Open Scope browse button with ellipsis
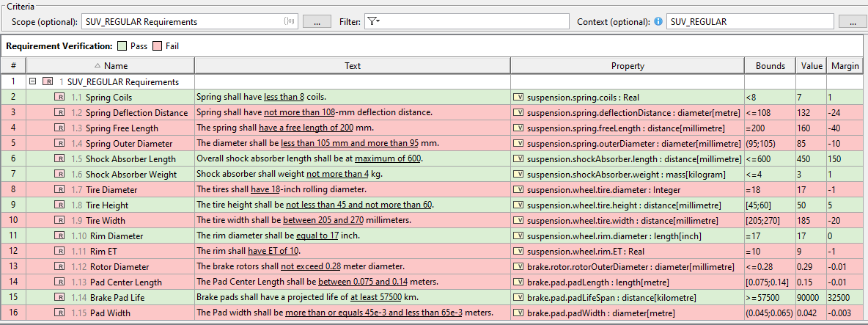 coord(317,22)
